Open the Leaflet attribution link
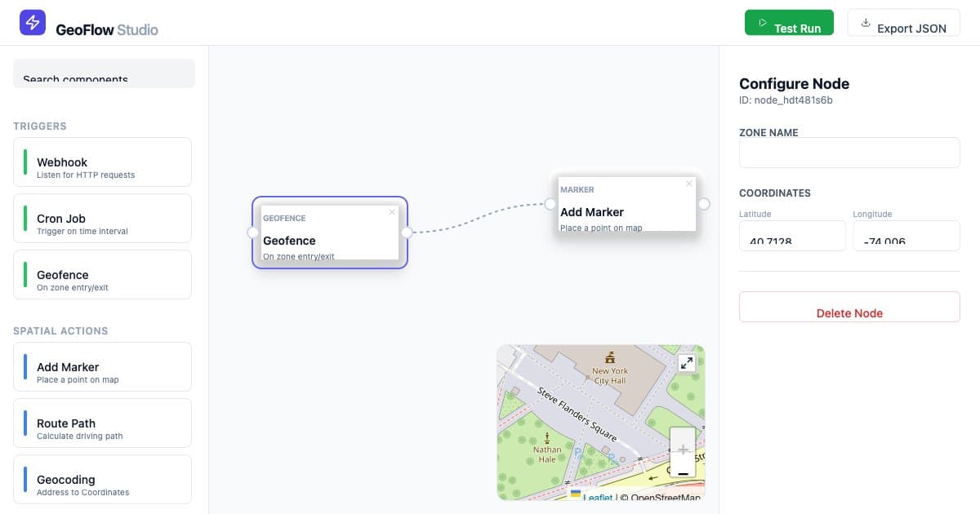This screenshot has width=980, height=514. [x=598, y=498]
